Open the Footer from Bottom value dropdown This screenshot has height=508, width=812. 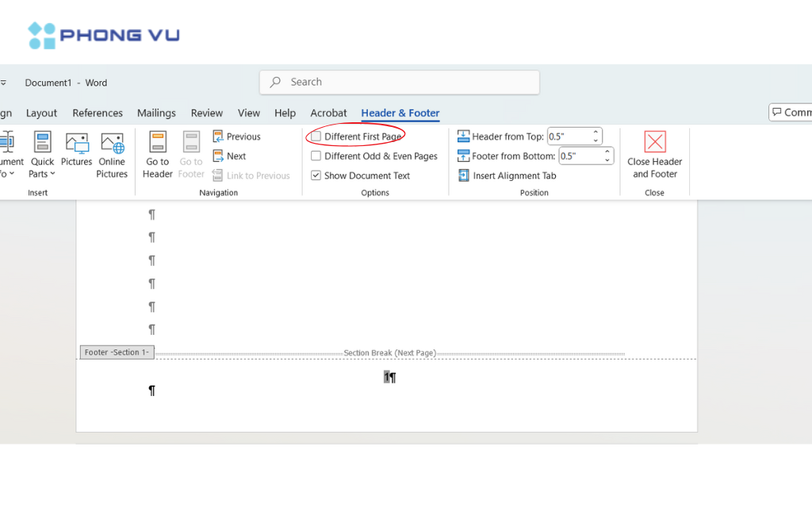(607, 156)
